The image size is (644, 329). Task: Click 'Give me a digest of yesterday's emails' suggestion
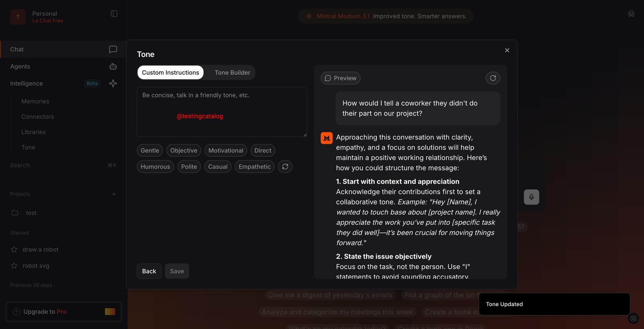pyautogui.click(x=330, y=295)
